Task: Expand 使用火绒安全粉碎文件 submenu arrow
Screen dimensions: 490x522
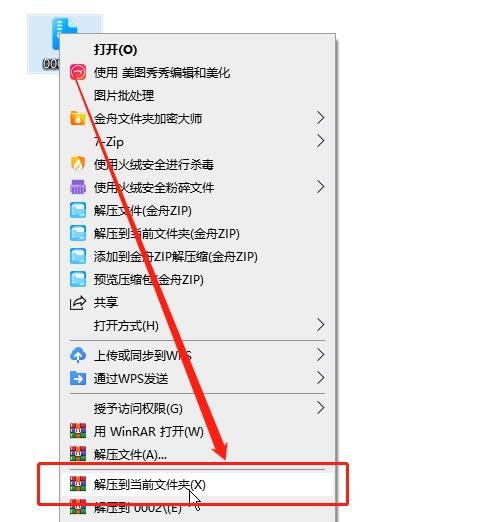Action: tap(320, 187)
